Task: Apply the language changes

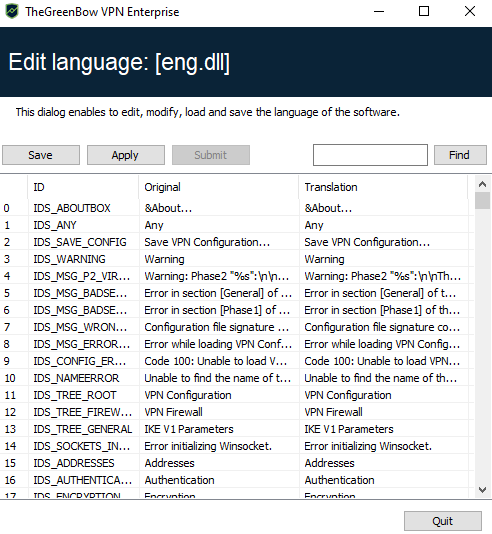Action: [x=126, y=155]
